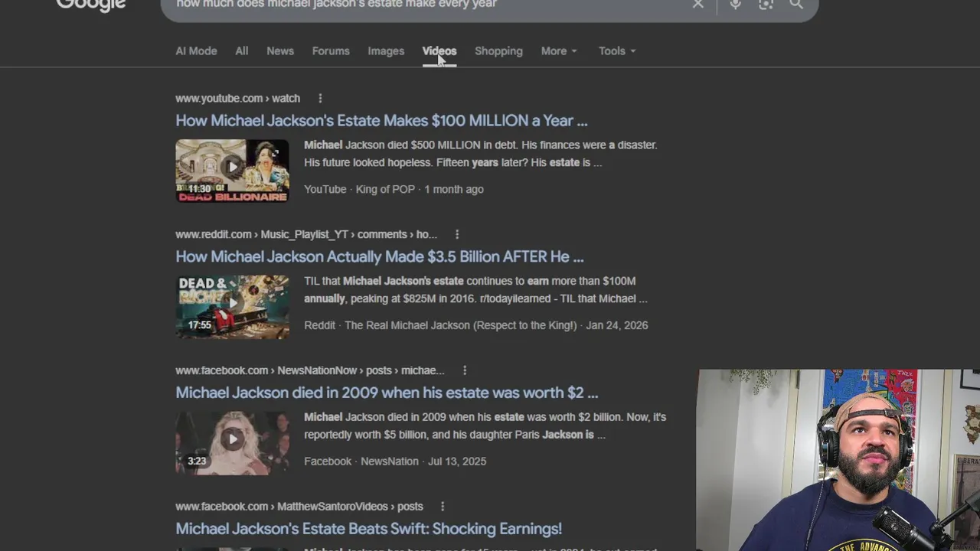The image size is (980, 551).
Task: Open Google Lens image search icon
Action: tap(766, 5)
